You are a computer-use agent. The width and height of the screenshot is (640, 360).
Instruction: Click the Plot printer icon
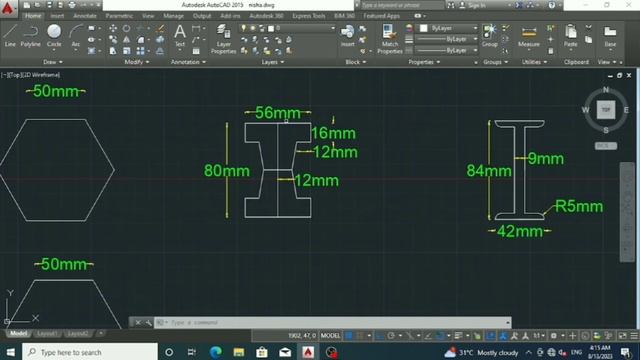tap(72, 5)
